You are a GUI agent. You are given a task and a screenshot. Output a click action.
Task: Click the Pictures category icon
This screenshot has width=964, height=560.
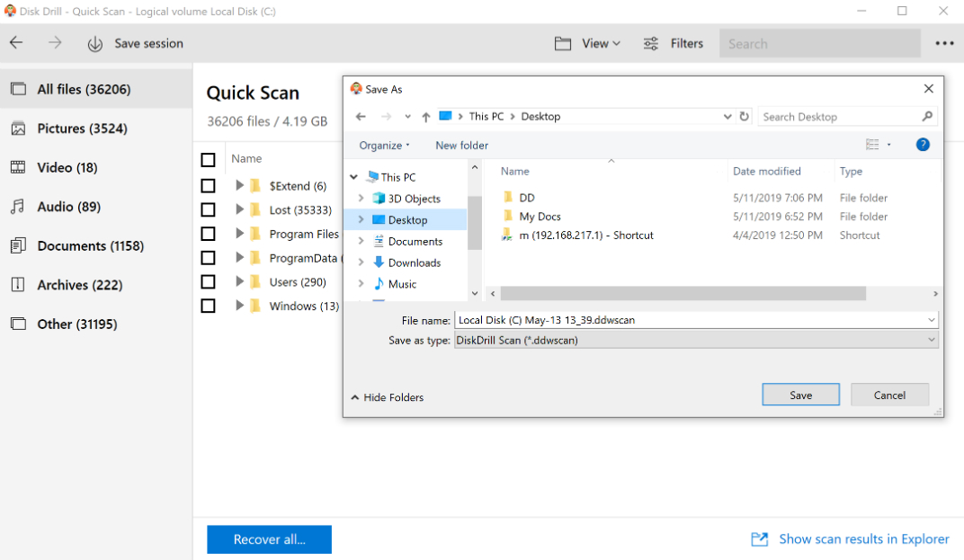pyautogui.click(x=19, y=129)
